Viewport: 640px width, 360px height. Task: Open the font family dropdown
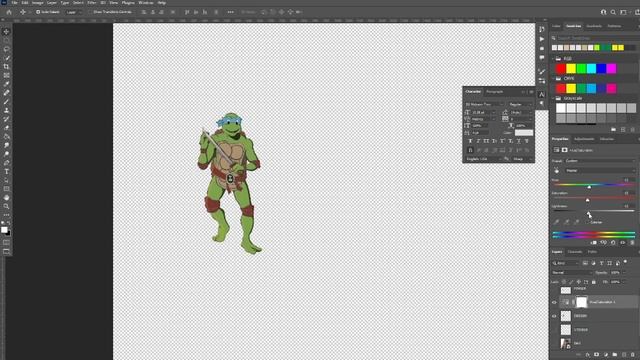click(x=484, y=104)
